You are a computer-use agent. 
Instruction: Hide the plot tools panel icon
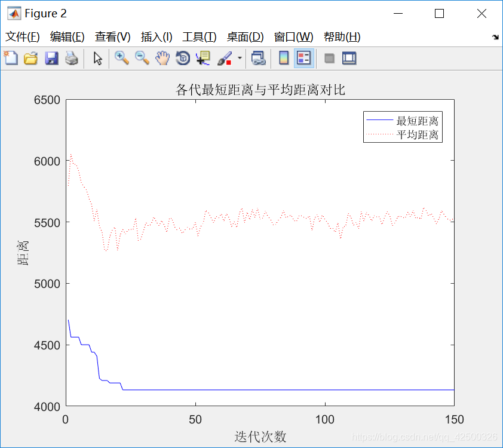tap(330, 58)
